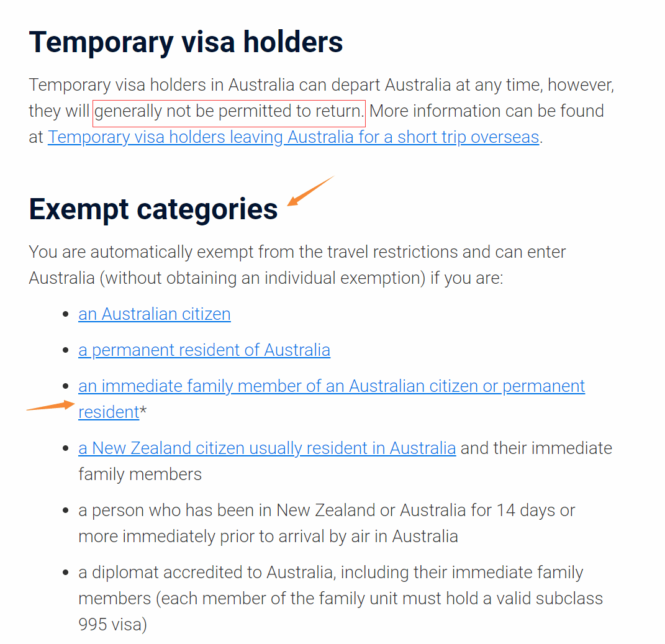Click the '995 visa)' text
665x644 pixels.
point(113,625)
